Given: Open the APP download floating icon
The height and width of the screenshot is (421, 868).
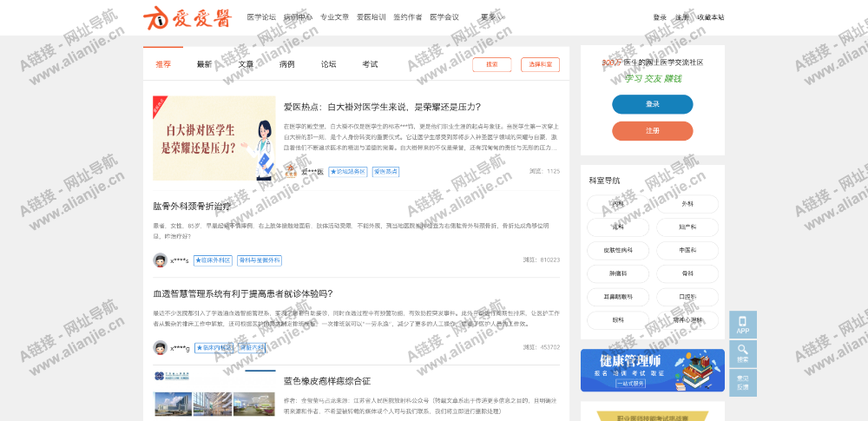Looking at the screenshot, I should pyautogui.click(x=742, y=326).
